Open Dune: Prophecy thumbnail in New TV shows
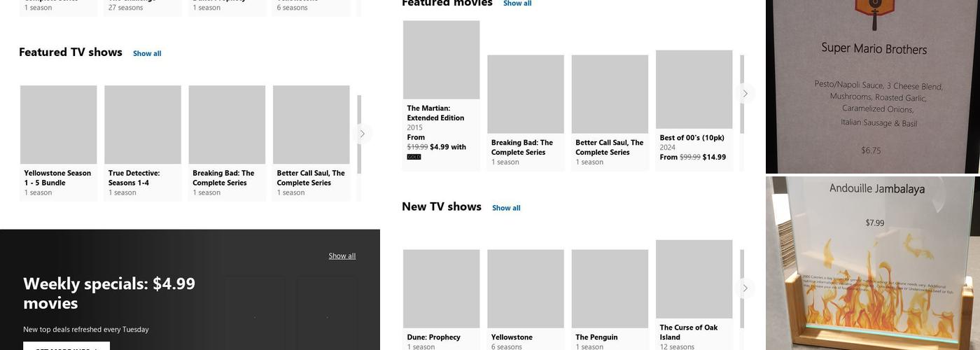Image resolution: width=980 pixels, height=350 pixels. (442, 289)
